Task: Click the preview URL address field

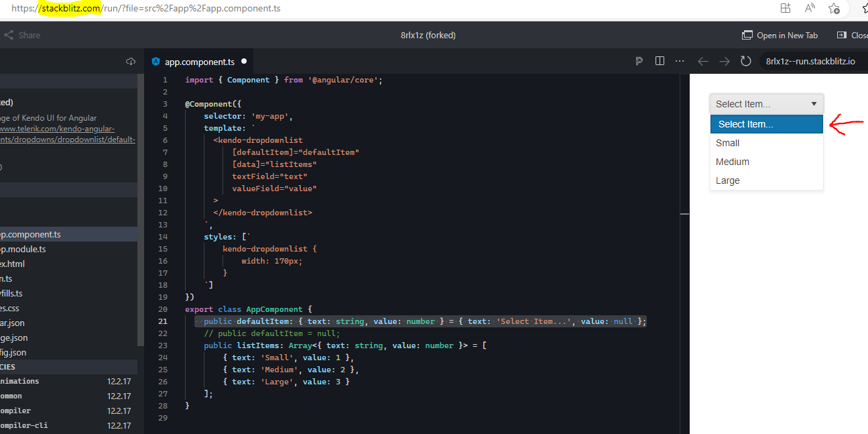Action: [x=811, y=61]
